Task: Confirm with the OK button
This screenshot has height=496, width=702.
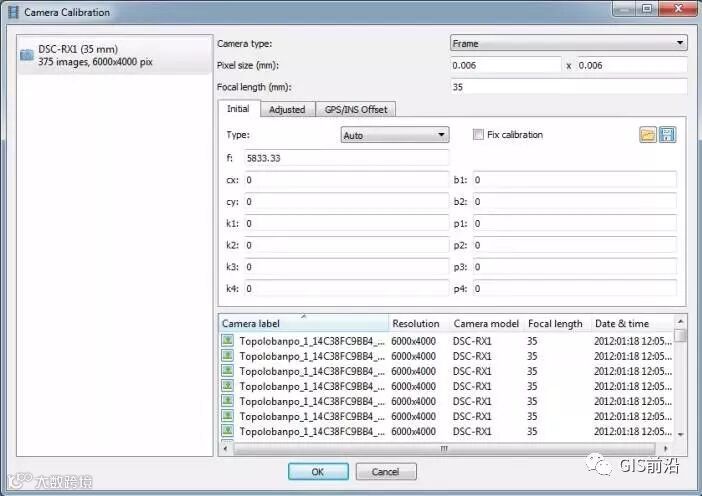Action: click(318, 472)
